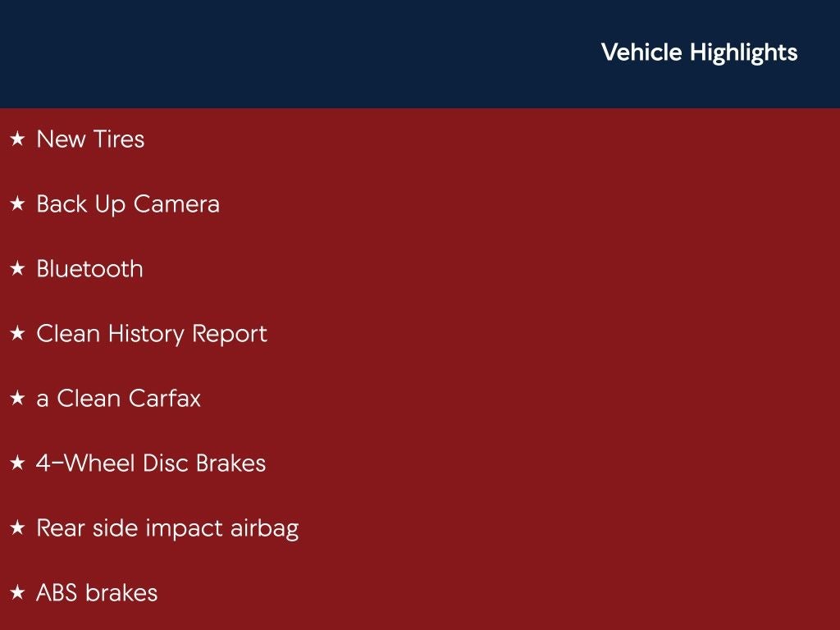This screenshot has height=630, width=840.
Task: Select the star next to Back Up Camera
Action: click(x=17, y=204)
